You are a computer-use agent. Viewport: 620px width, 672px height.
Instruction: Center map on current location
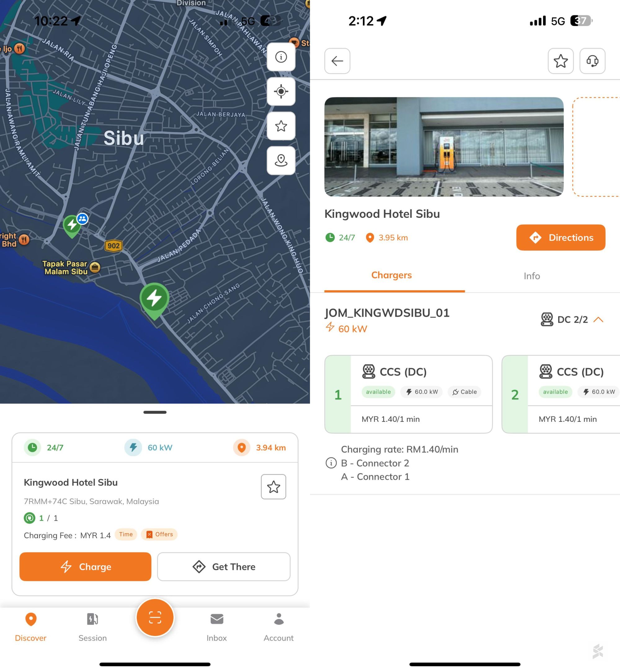tap(281, 91)
